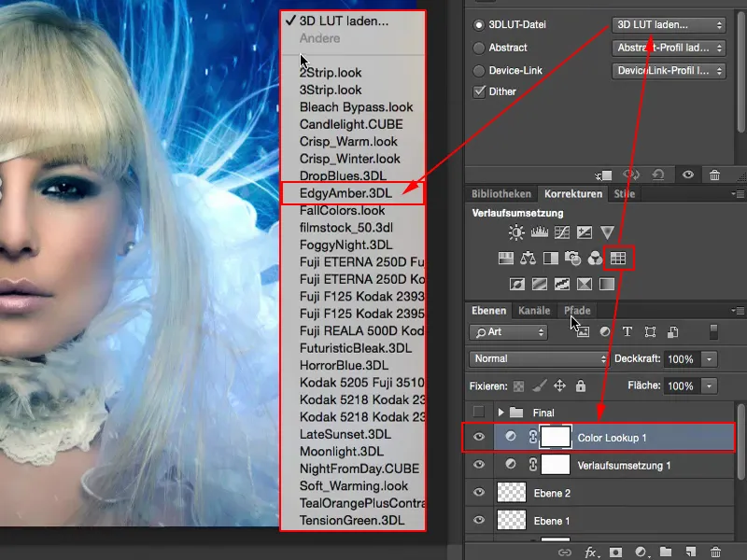The width and height of the screenshot is (747, 560).
Task: Hide the Ebene 1 layer
Action: (x=479, y=520)
